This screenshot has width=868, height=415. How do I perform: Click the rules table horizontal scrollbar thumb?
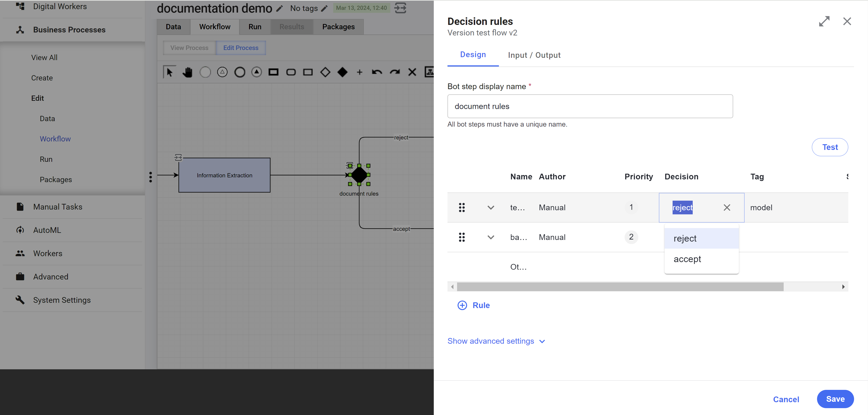point(620,287)
